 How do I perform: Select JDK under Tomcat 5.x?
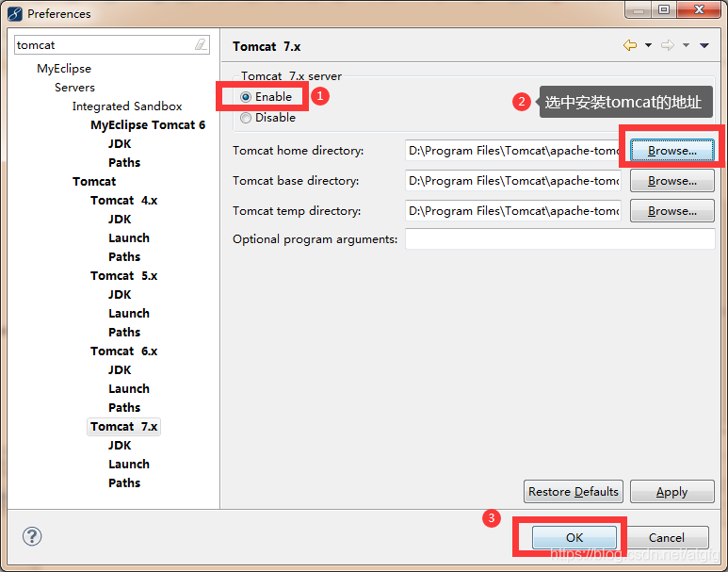(120, 295)
